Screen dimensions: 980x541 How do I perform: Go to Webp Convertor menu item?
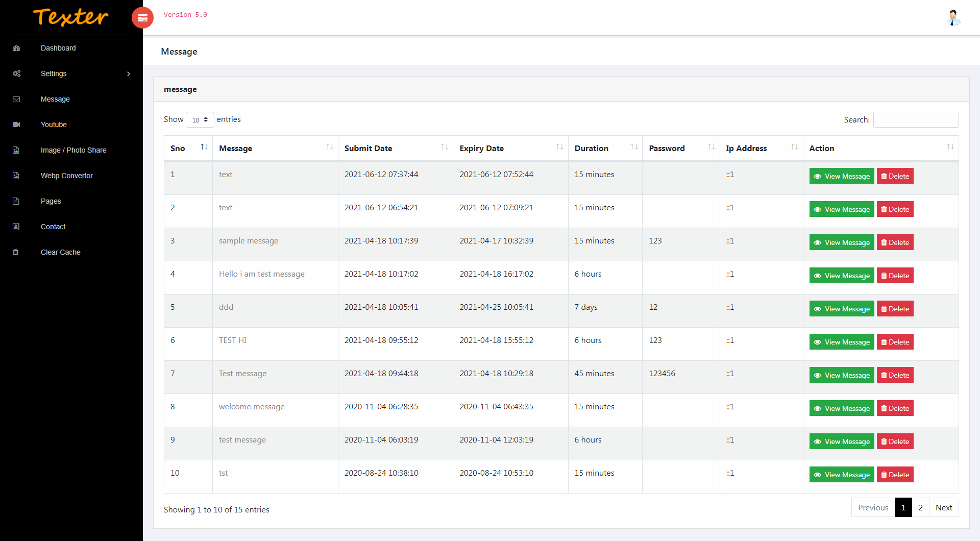tap(67, 176)
